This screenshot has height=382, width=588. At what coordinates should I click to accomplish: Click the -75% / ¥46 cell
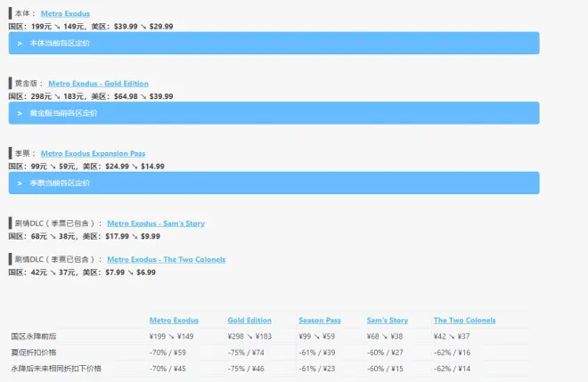point(246,369)
